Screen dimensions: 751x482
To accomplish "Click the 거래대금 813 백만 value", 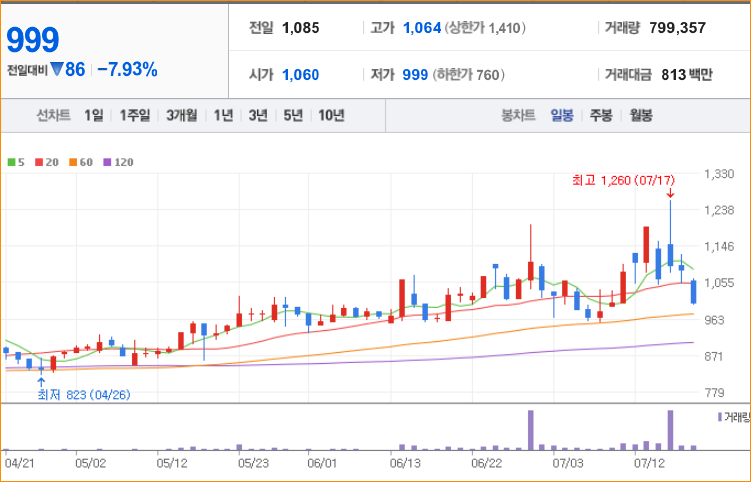I will [x=687, y=75].
